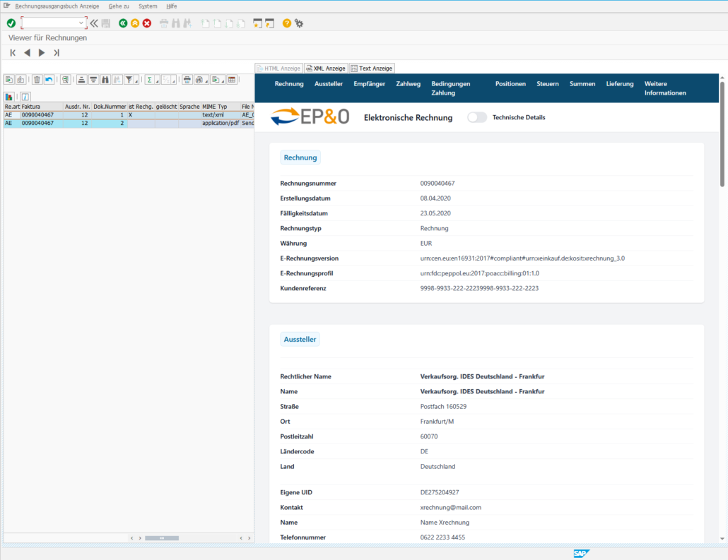Switch to HTML Anzeige tab
This screenshot has height=560, width=728.
(279, 68)
